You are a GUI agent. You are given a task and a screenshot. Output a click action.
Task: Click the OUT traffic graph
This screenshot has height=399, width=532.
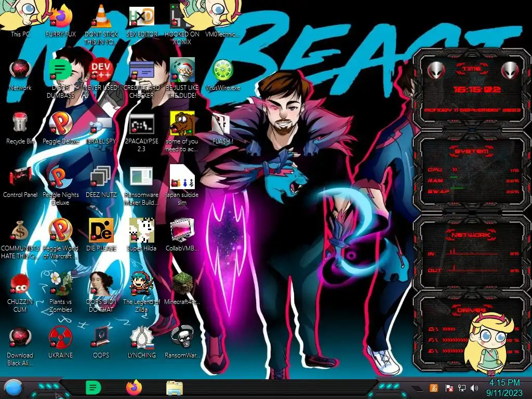(475, 269)
